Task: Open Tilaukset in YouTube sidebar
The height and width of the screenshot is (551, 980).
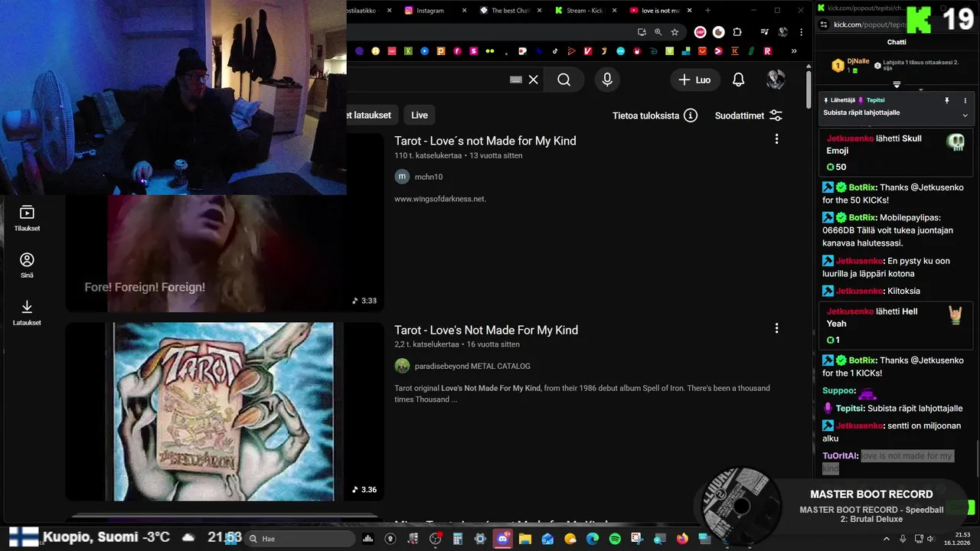Action: tap(27, 218)
